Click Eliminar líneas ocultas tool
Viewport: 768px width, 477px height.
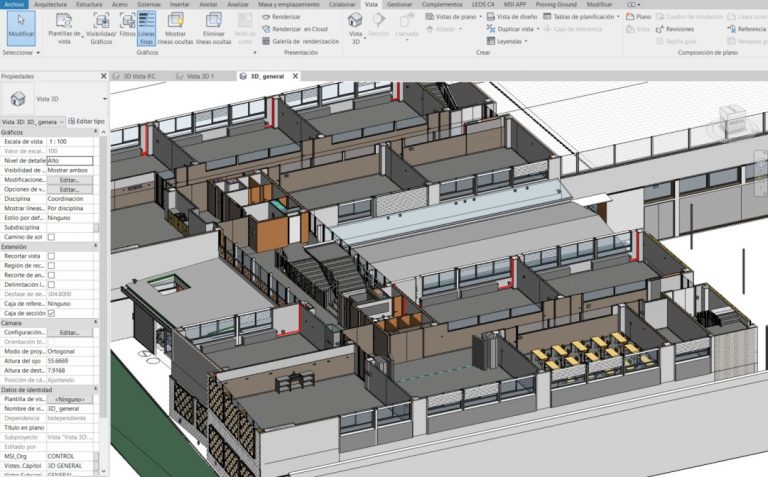[x=213, y=26]
